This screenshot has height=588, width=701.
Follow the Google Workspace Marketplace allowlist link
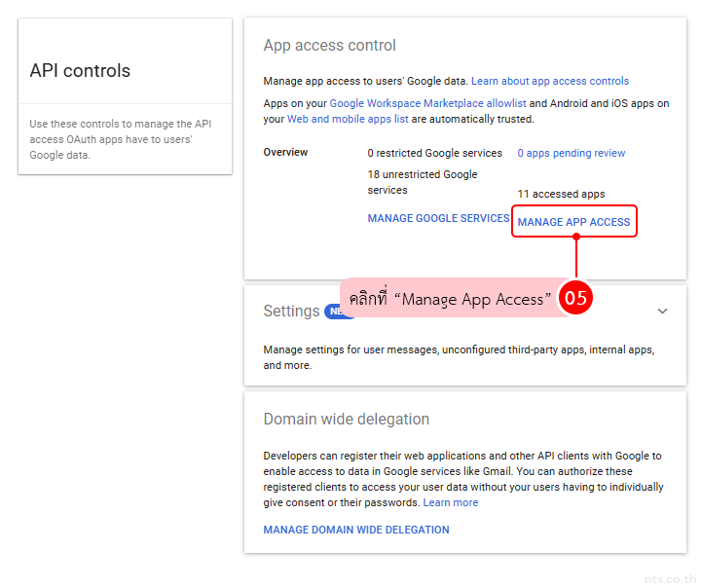coord(427,103)
